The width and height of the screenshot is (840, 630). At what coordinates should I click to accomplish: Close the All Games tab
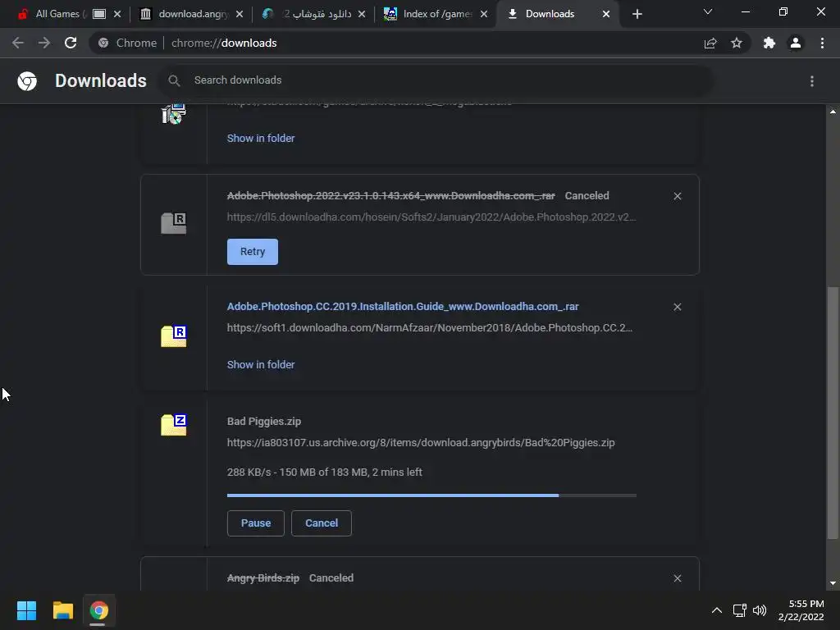coord(117,14)
